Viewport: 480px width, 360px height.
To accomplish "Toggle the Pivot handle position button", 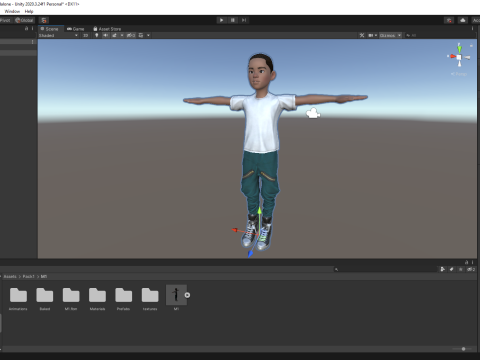I will coord(5,20).
